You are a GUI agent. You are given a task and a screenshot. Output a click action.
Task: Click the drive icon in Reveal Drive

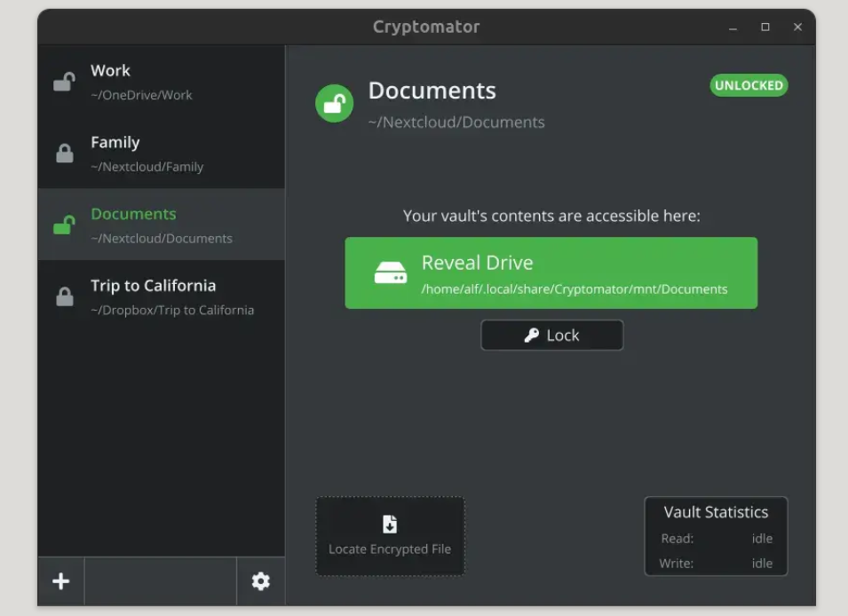click(391, 272)
